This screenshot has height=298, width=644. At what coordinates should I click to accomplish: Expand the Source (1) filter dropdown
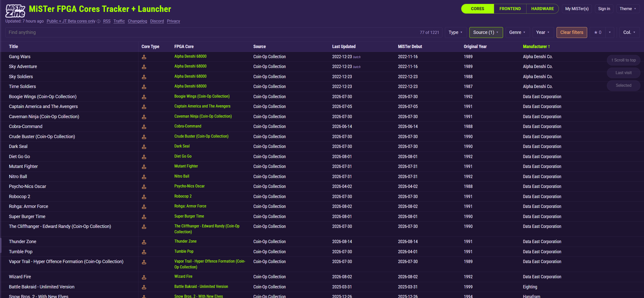point(486,32)
